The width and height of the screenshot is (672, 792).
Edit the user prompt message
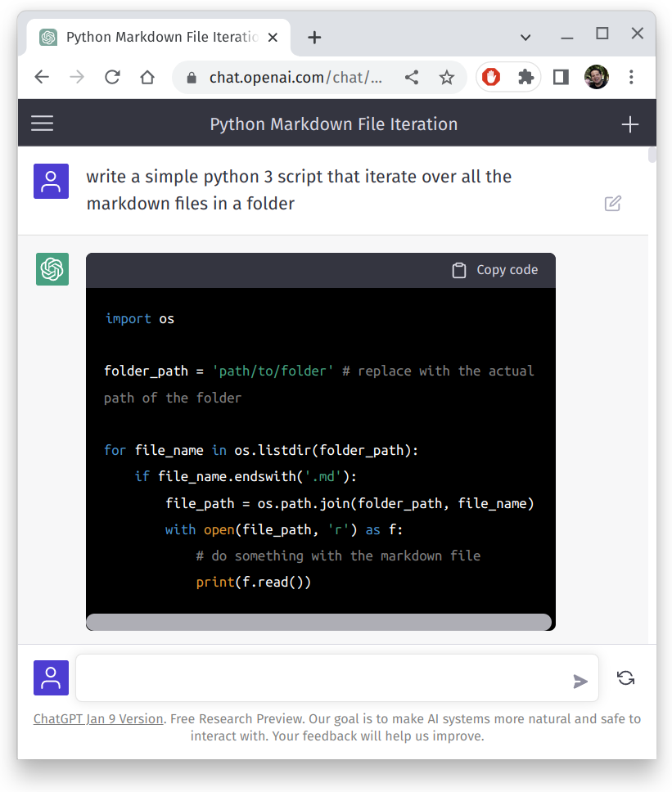click(612, 204)
